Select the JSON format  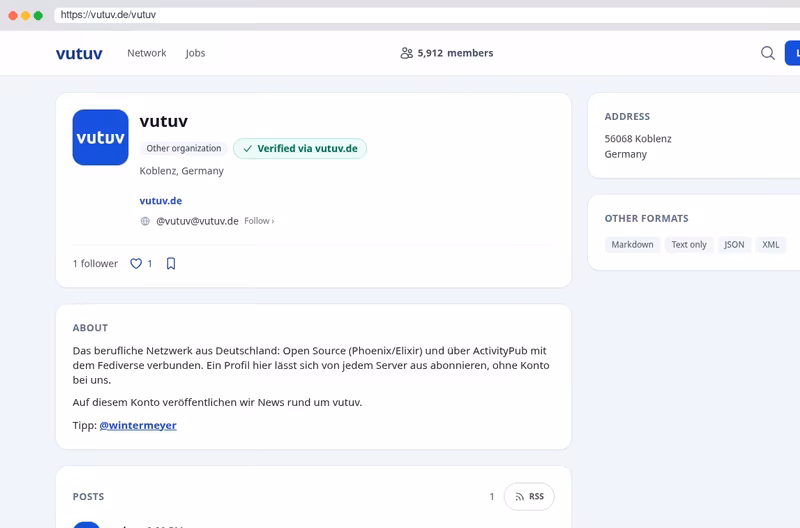point(734,244)
